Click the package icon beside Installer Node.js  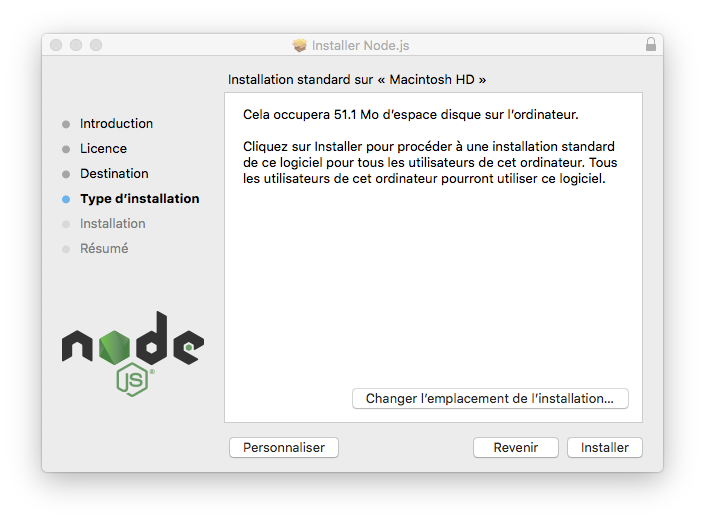pos(299,45)
